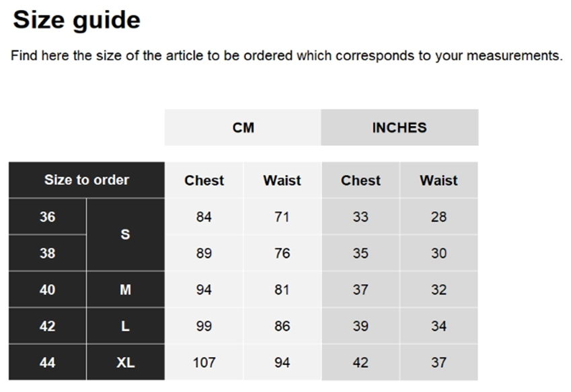Screen dimensions: 571x392
Task: Choose the XL size letter cell
Action: point(125,362)
